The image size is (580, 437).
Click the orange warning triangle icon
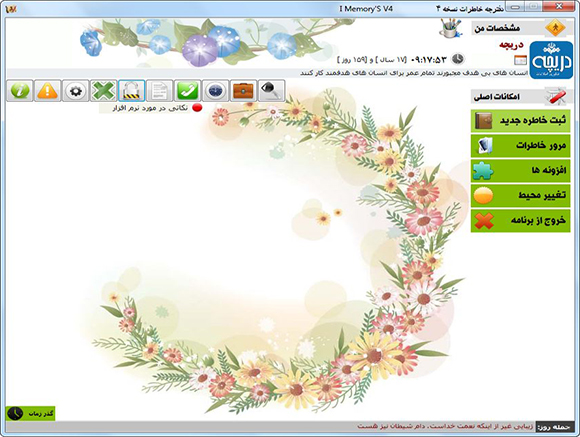point(48,91)
